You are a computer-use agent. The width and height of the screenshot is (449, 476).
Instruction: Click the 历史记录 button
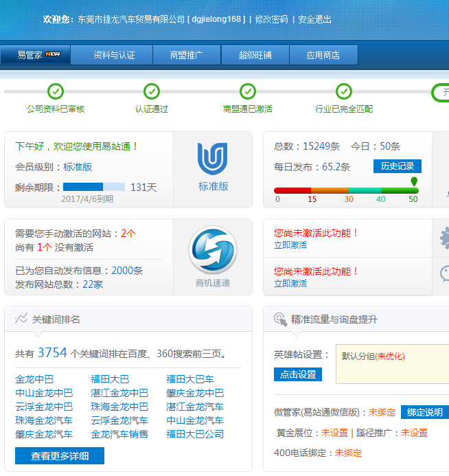pyautogui.click(x=398, y=166)
